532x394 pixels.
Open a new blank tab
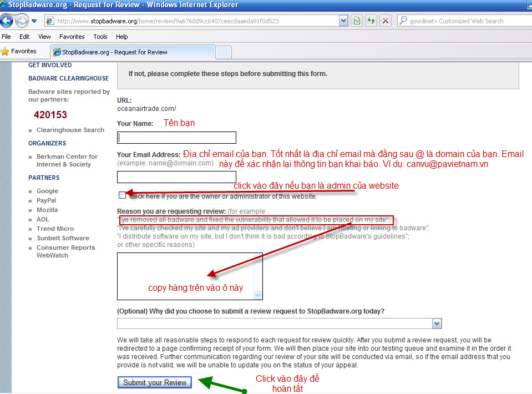[224, 53]
